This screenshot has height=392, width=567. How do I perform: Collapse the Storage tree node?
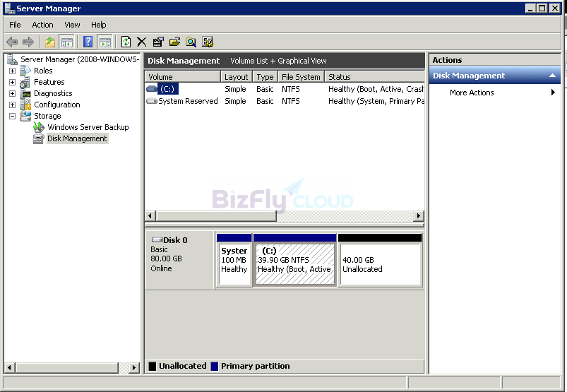click(12, 116)
